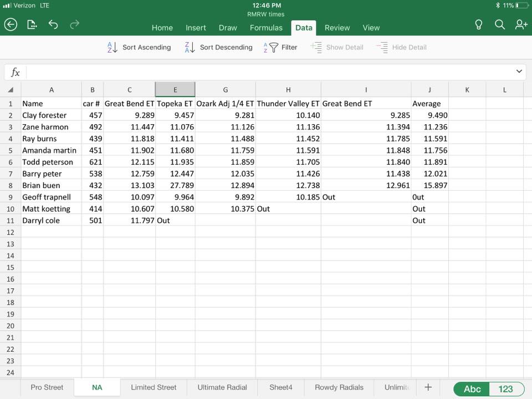Image resolution: width=532 pixels, height=399 pixels.
Task: Tap the back arrow icon
Action: point(11,24)
